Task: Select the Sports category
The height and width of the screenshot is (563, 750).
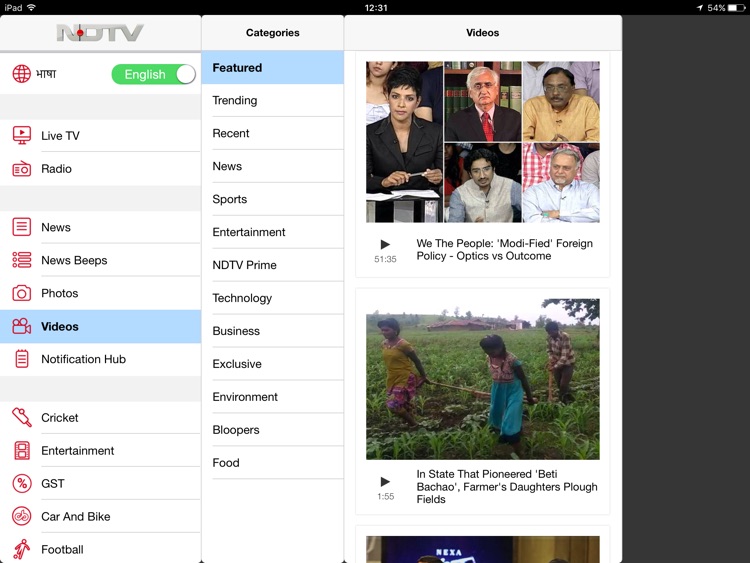Action: 273,199
